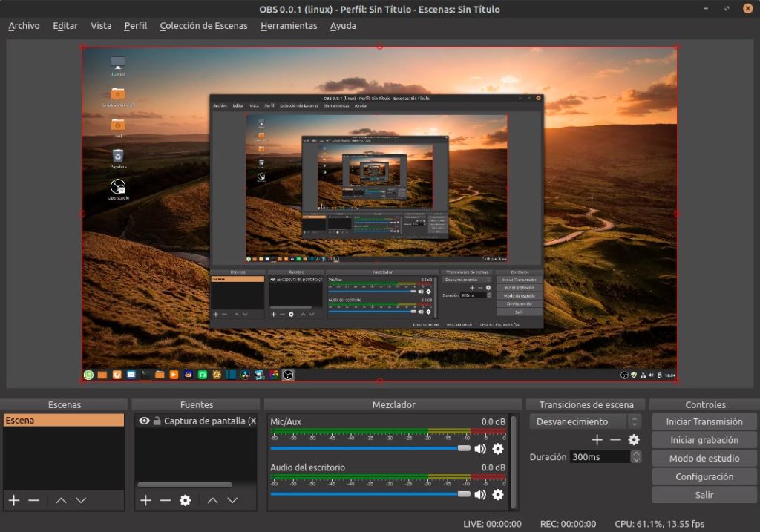Increase the Duración value with the up arrow
This screenshot has height=532, width=760.
point(636,453)
